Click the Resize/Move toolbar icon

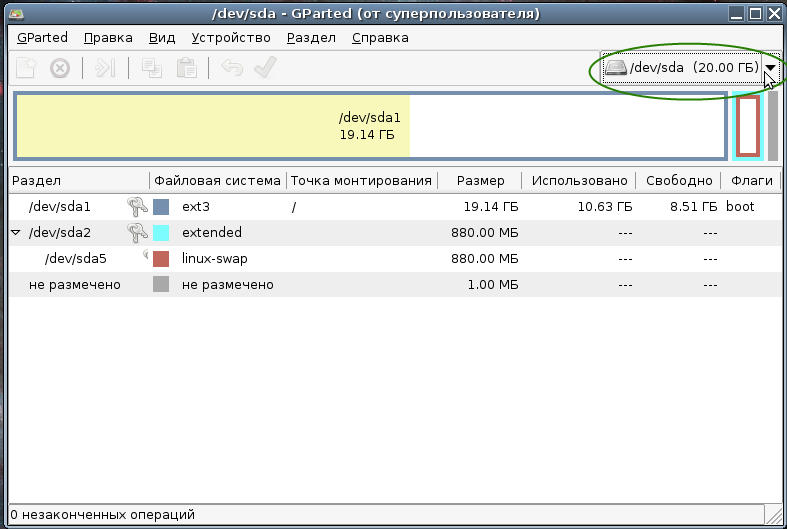[x=105, y=68]
